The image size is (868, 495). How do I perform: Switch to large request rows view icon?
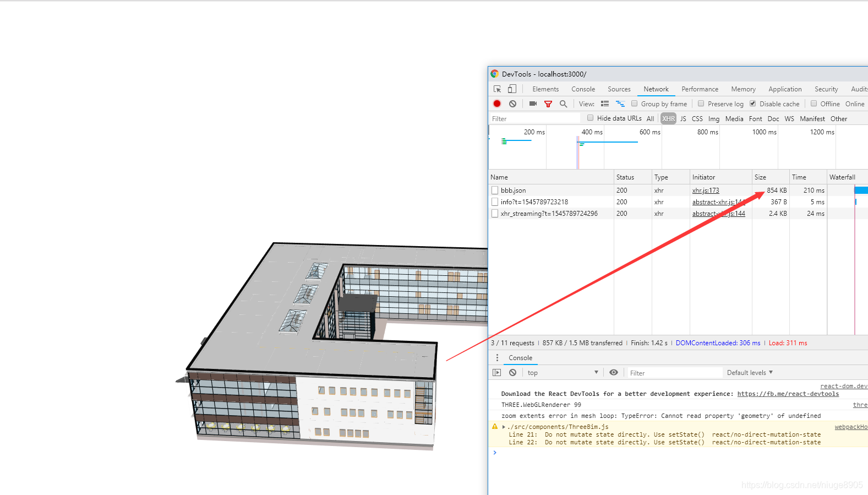coord(605,104)
